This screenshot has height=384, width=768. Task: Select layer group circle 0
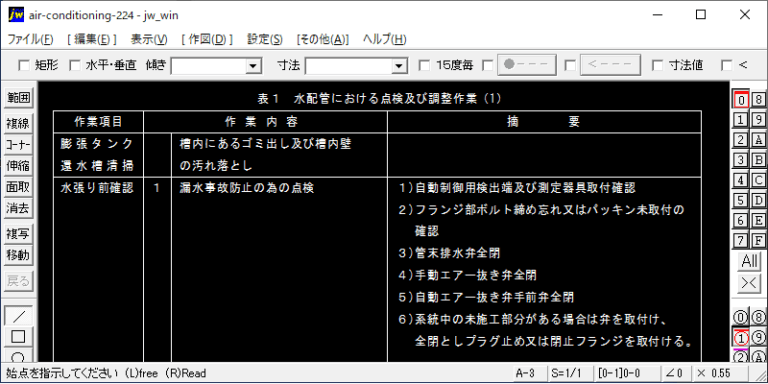[741, 317]
